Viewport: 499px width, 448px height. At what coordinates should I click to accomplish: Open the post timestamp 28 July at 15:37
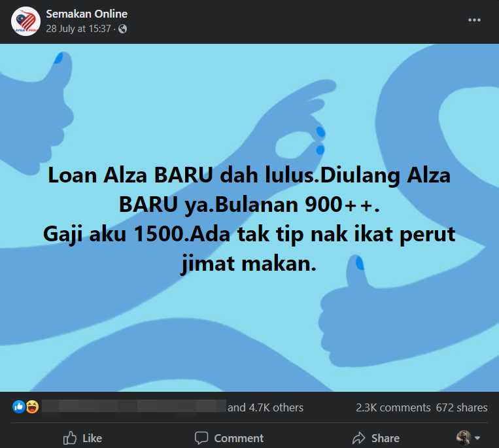coord(78,29)
